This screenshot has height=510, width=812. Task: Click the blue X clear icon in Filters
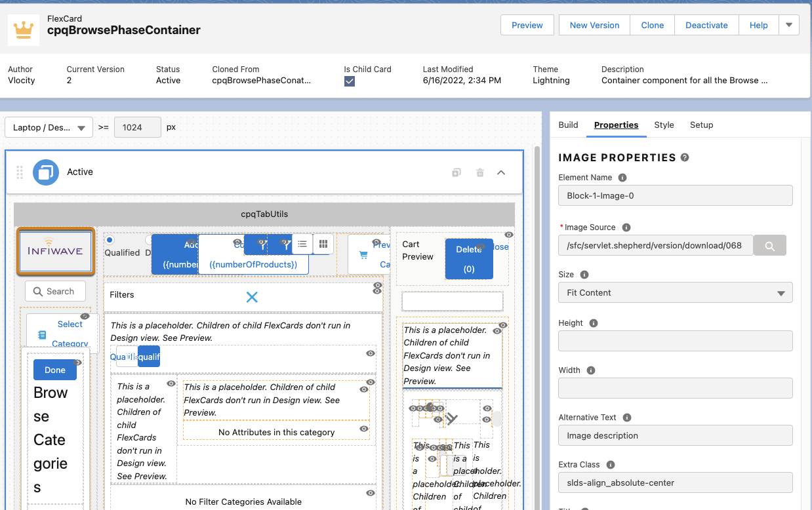252,297
